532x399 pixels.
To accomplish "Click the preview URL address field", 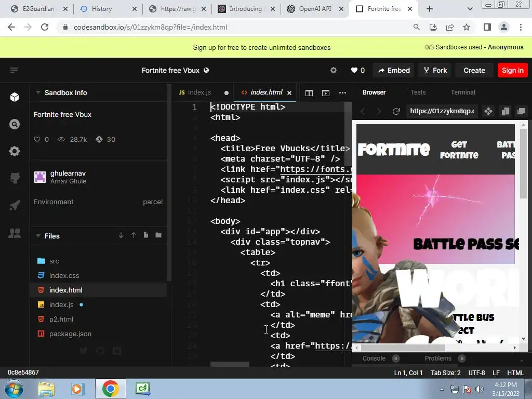I will pyautogui.click(x=442, y=111).
